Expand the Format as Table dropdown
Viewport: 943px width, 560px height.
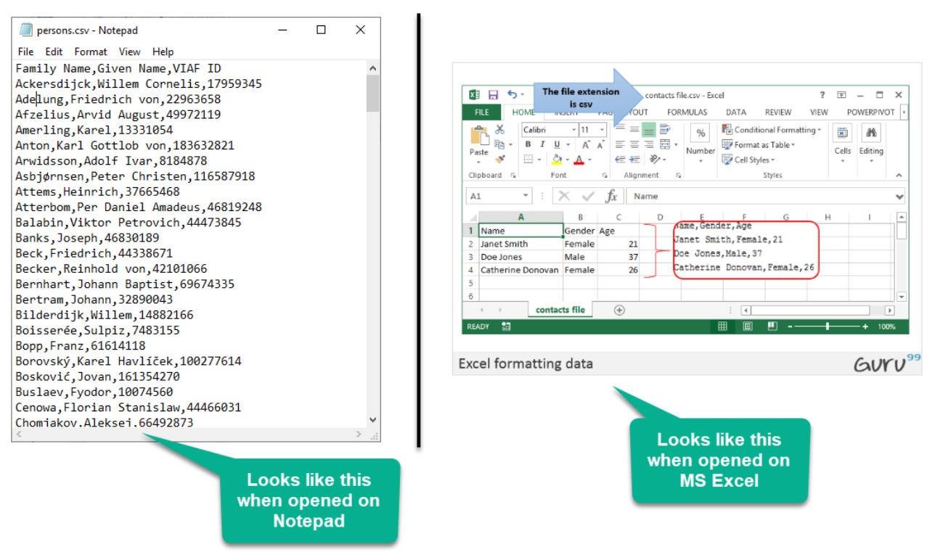[793, 144]
